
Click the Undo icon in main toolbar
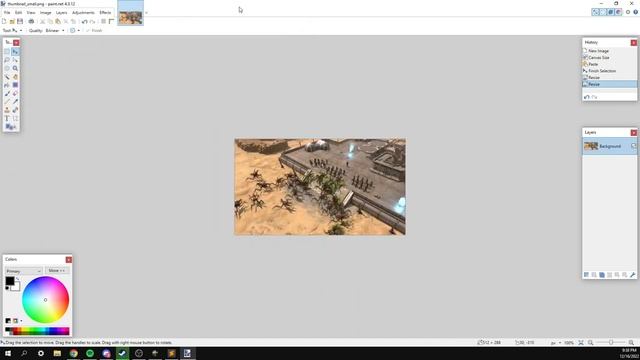click(x=84, y=21)
